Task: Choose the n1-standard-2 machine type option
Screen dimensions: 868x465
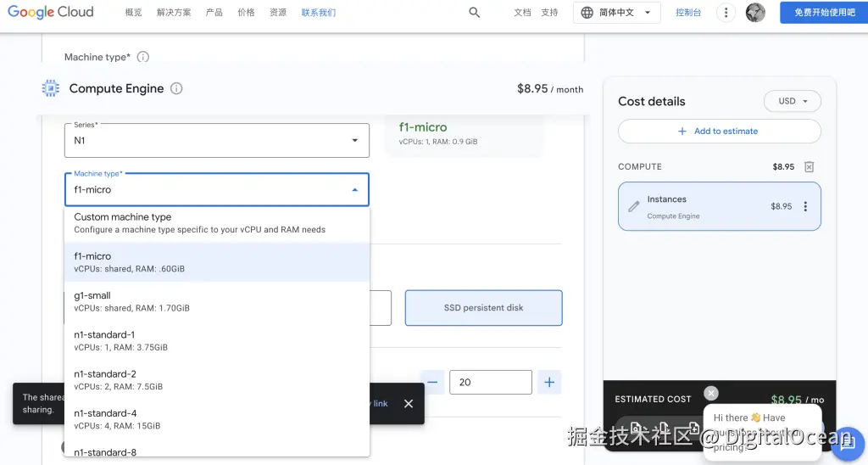Action: (216, 379)
